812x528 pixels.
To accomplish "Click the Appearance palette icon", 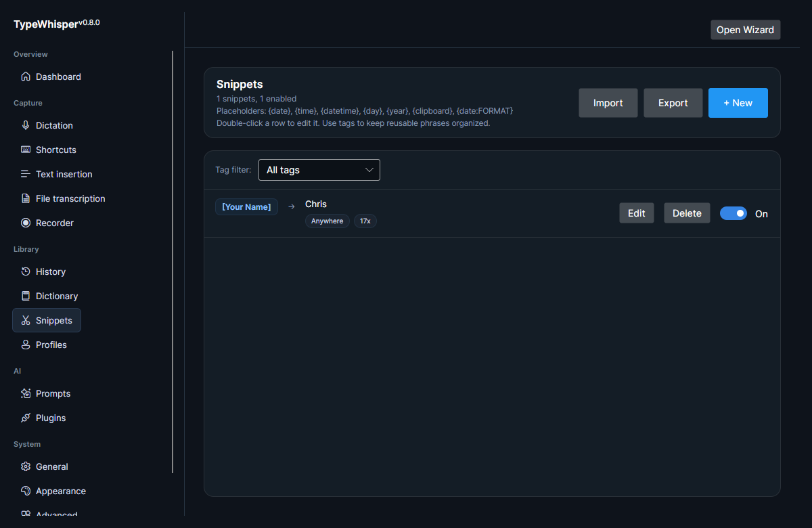I will click(26, 491).
